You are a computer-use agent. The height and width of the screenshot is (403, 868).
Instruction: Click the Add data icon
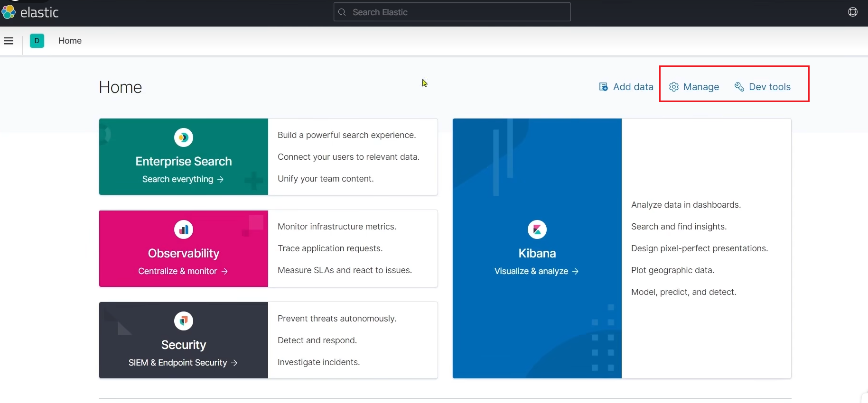tap(604, 87)
